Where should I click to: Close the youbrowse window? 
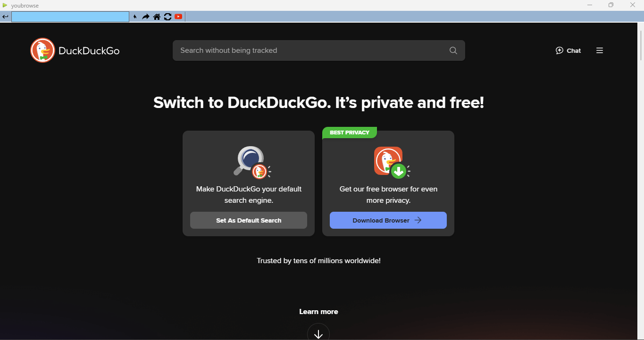point(633,5)
